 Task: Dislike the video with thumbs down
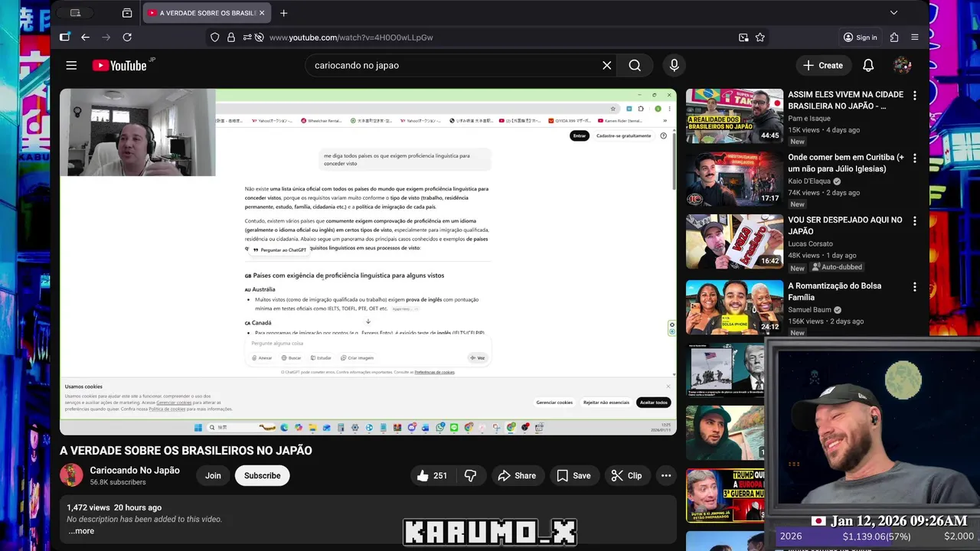(470, 475)
